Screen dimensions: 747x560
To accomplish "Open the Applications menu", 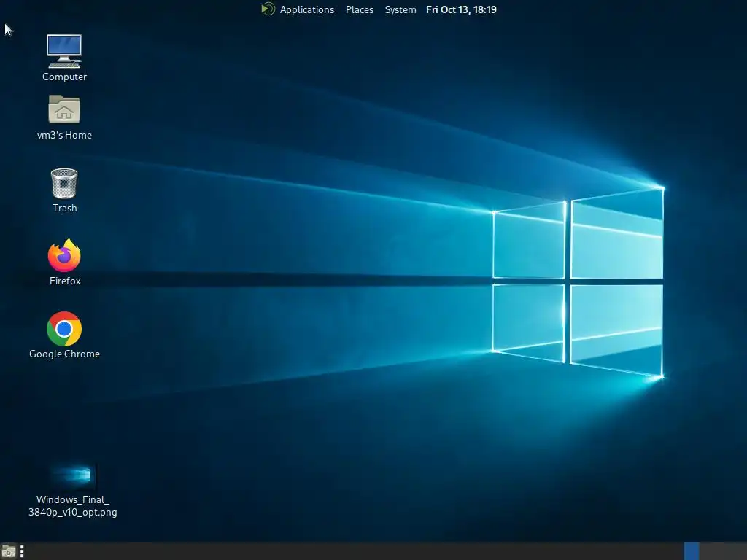I will click(x=307, y=9).
